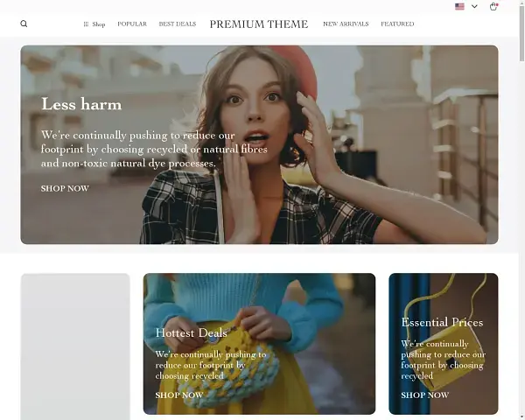The width and height of the screenshot is (525, 420).
Task: Click the Shop grid icon
Action: pos(86,24)
